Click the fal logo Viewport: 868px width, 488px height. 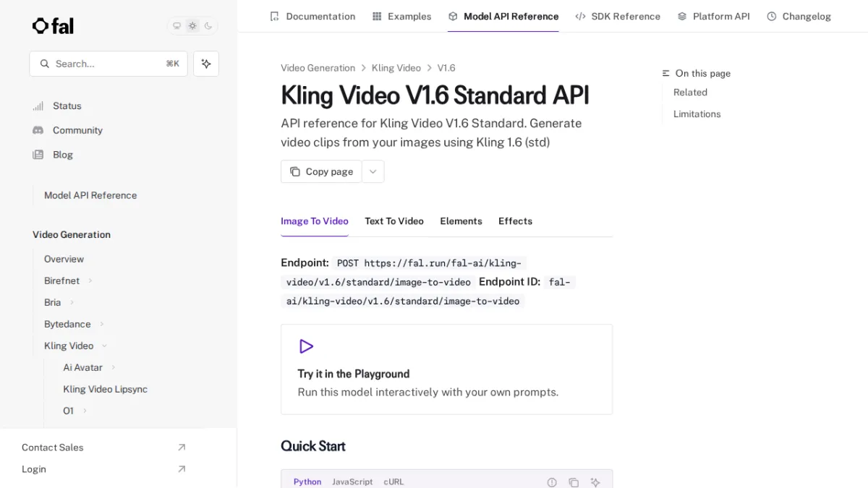53,26
